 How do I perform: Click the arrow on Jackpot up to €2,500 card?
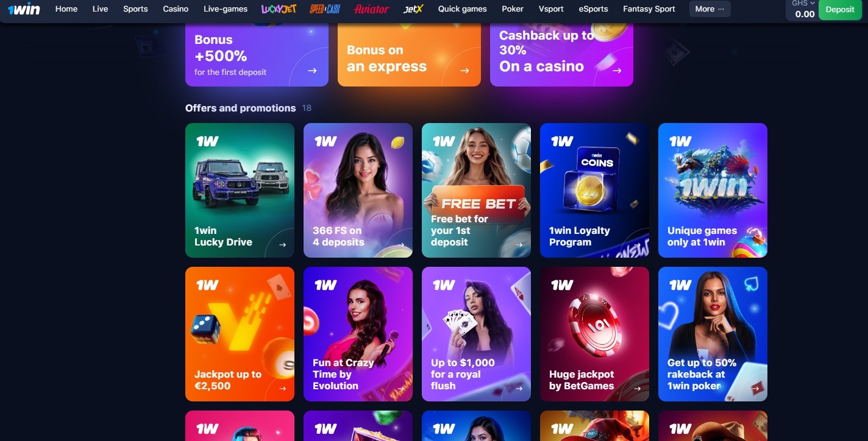click(x=282, y=389)
